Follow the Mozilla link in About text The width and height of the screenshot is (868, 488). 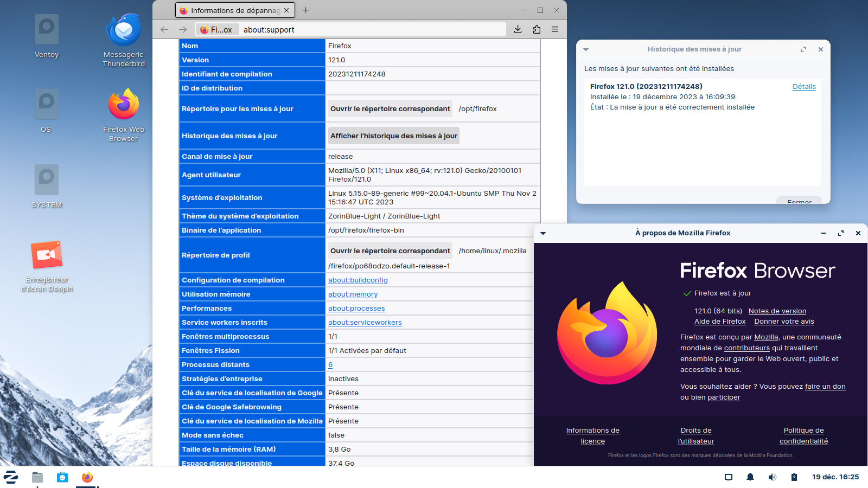coord(766,337)
